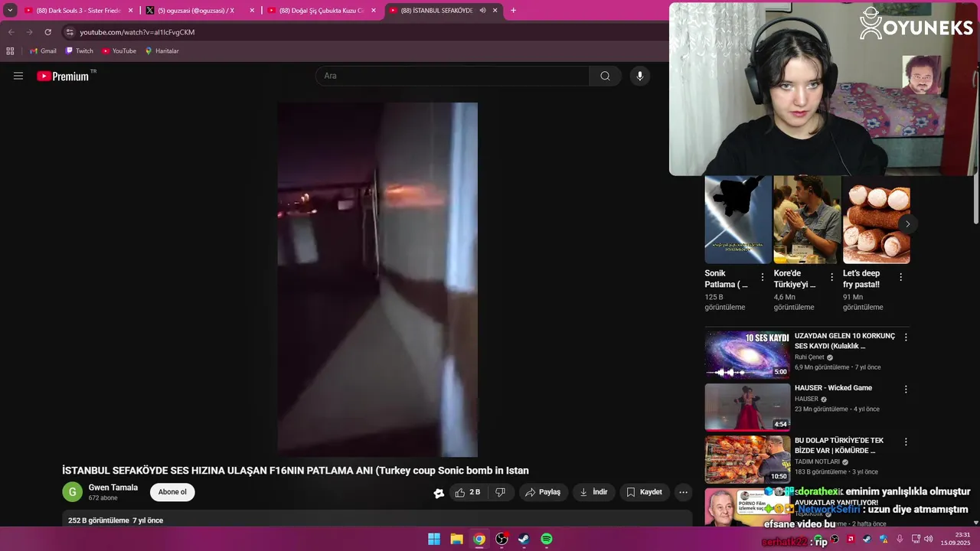Click the video title text
980x551 pixels.
296,471
